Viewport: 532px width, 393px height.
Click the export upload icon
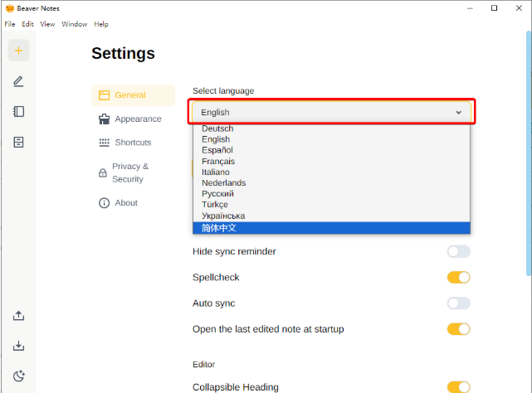[18, 316]
